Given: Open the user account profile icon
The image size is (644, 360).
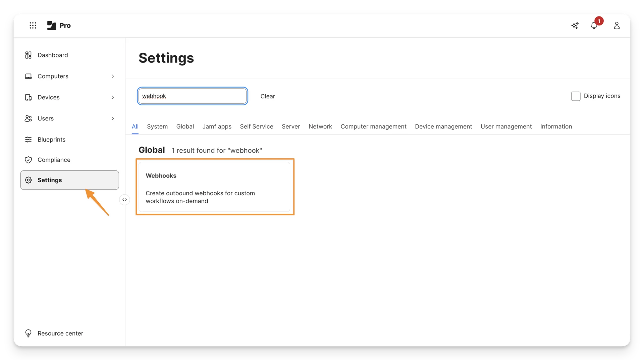Looking at the screenshot, I should coord(616,25).
